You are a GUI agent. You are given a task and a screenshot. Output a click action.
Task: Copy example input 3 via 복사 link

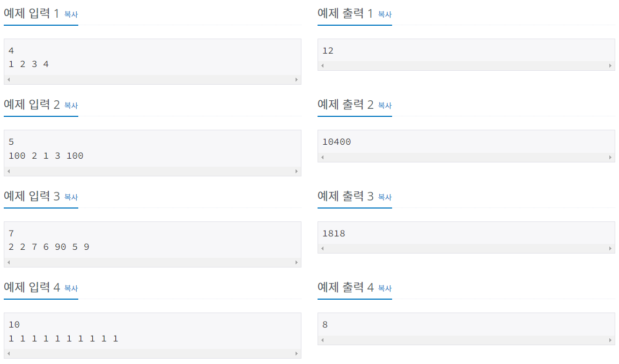click(x=71, y=197)
